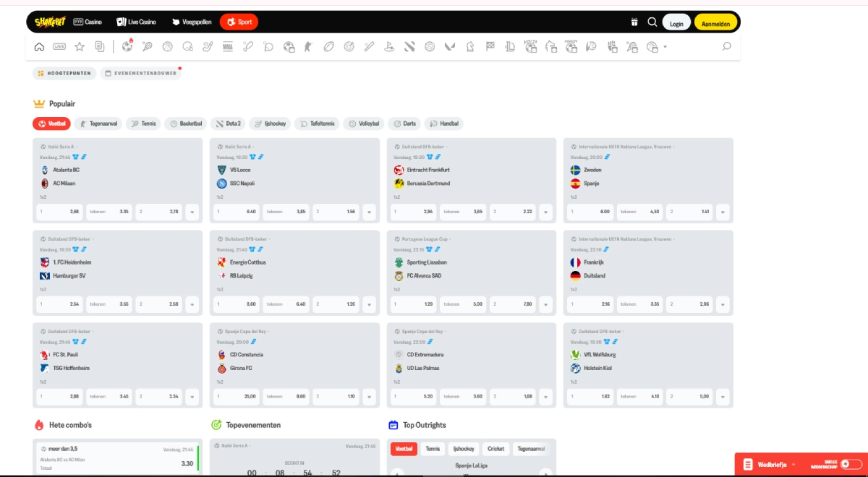Bet on Borussia Dortmund win at 2.22
This screenshot has height=477, width=868.
point(512,212)
